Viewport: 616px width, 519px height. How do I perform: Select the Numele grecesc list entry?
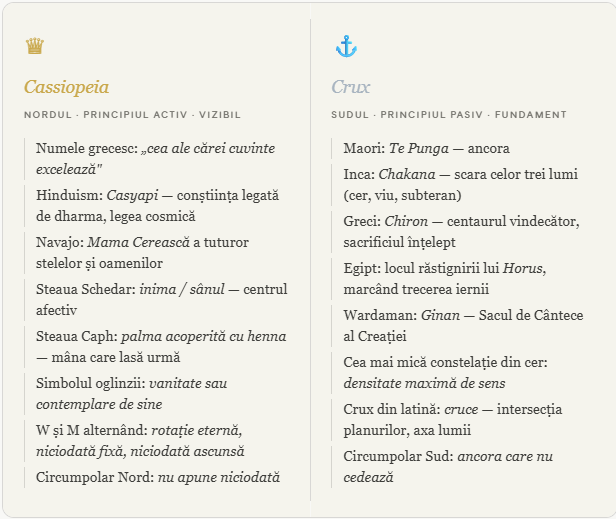(155, 158)
